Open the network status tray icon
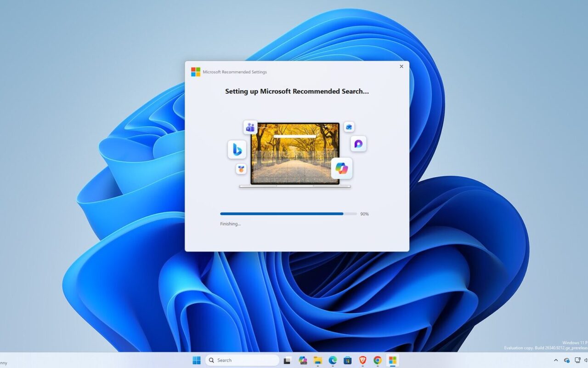Viewport: 588px width, 368px height. 577,360
